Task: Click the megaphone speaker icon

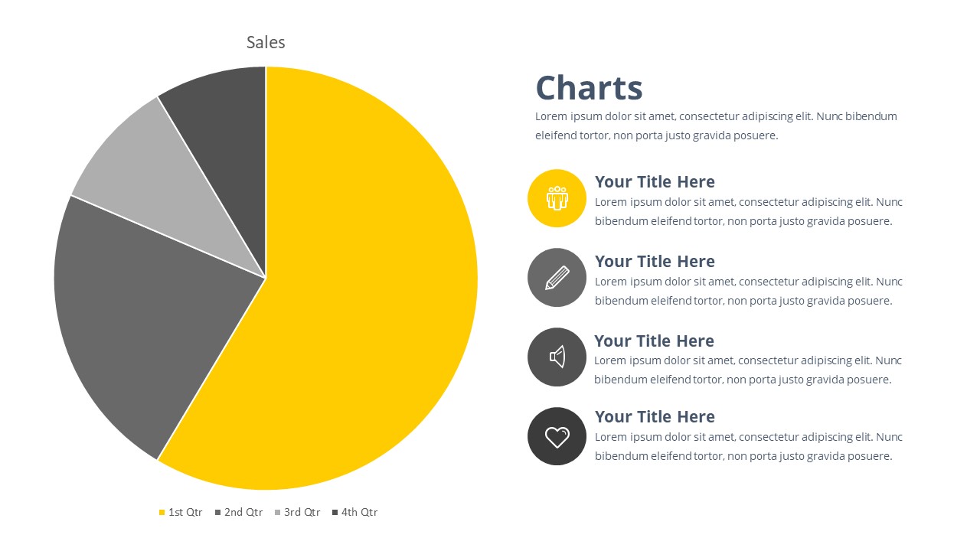Action: (557, 357)
